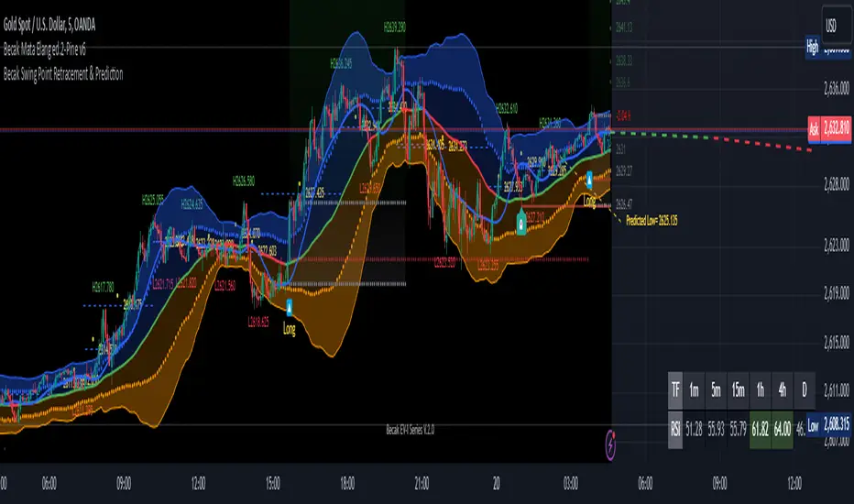Click the D column header in the RSI table
Viewport: 854px width, 504px height.
(x=805, y=390)
